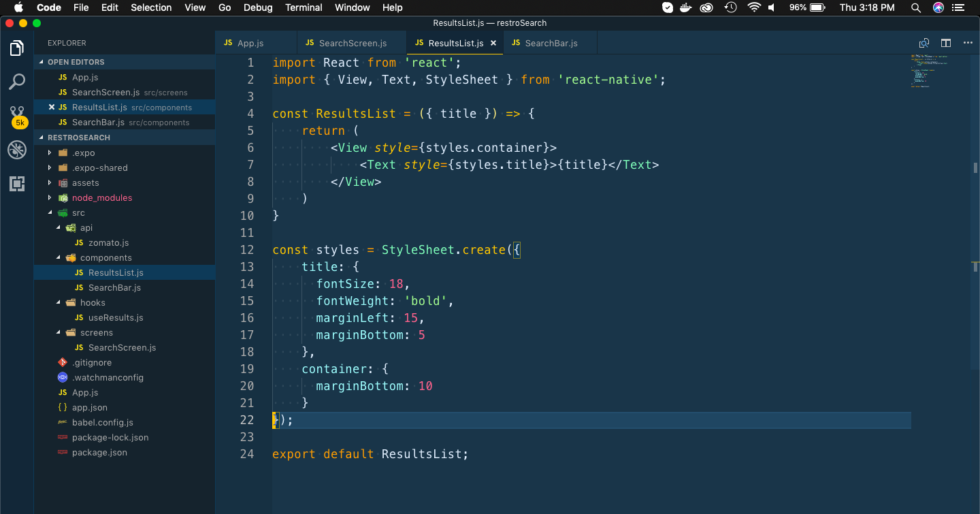Click the volume icon in menu bar

pos(772,7)
